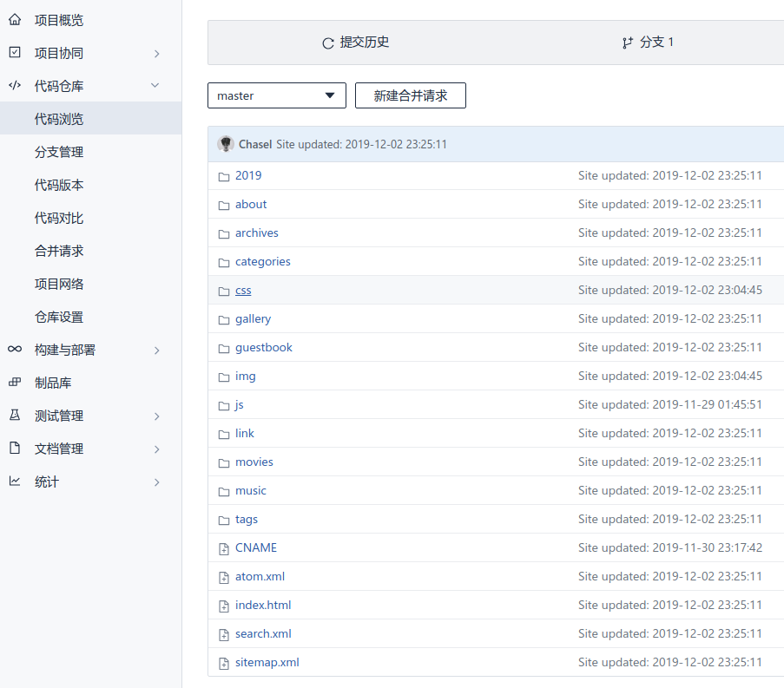The height and width of the screenshot is (688, 784).
Task: Click the chart icon beside 统计
Action: [x=15, y=482]
